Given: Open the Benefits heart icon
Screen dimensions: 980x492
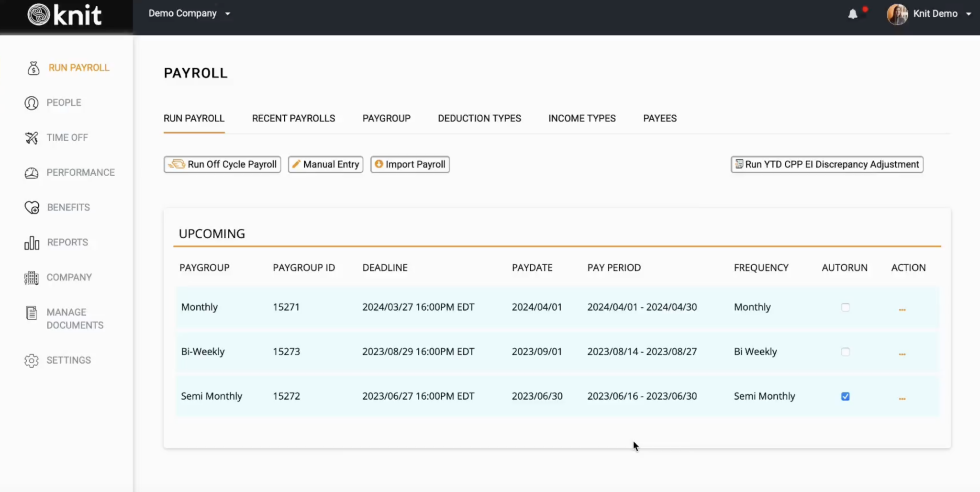Looking at the screenshot, I should (x=32, y=207).
